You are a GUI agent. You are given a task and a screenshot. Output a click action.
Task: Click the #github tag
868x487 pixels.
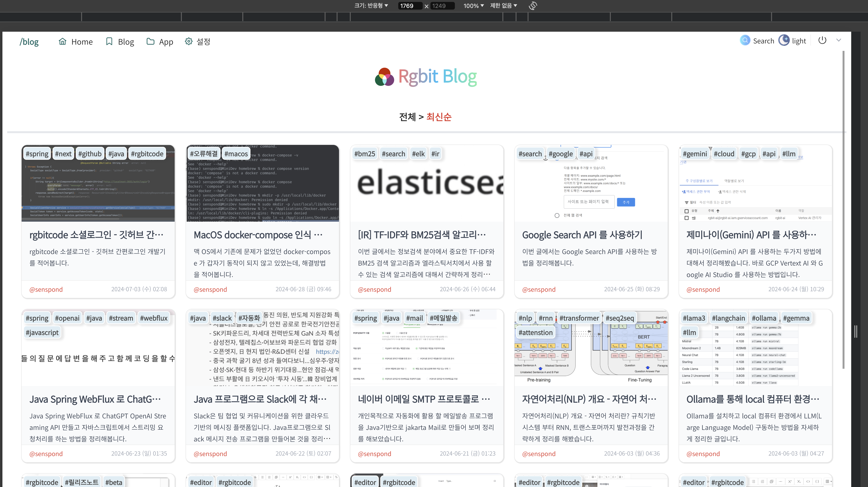(x=90, y=154)
